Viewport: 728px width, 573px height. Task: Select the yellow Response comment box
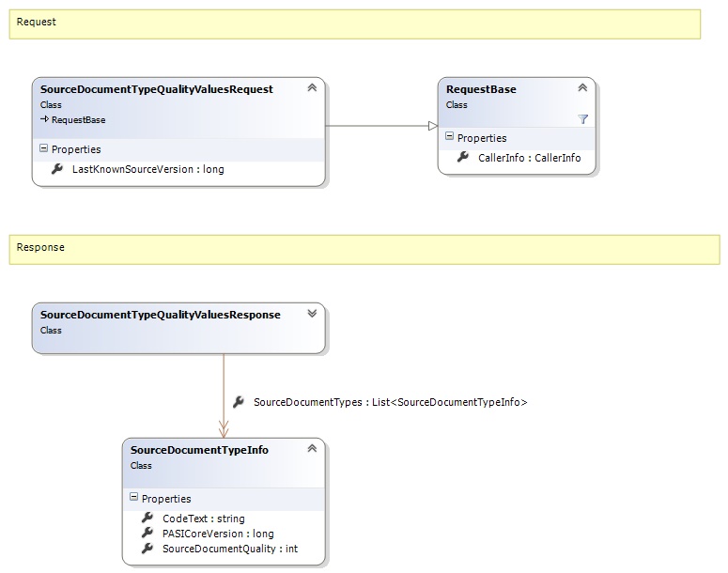(364, 249)
